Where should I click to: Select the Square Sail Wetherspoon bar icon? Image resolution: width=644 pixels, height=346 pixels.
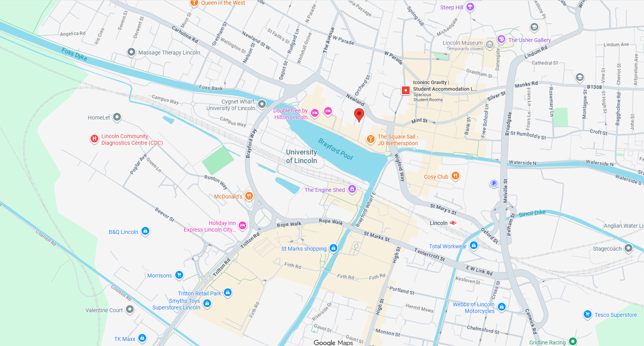371,139
